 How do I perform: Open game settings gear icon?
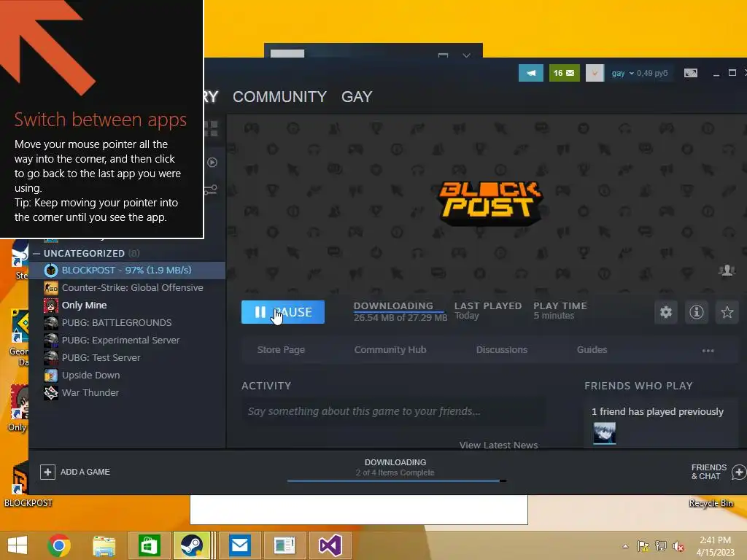[x=665, y=312]
